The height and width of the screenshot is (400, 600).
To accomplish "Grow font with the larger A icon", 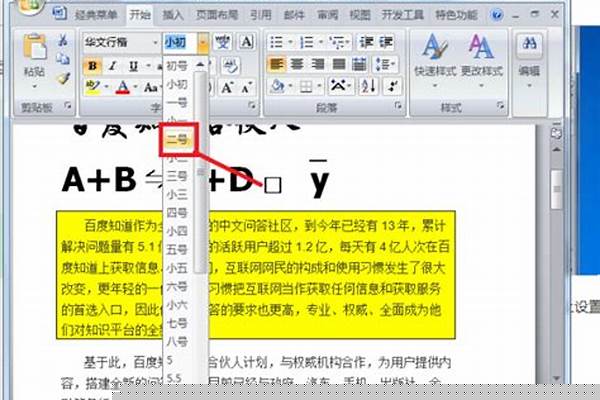I will point(227,88).
